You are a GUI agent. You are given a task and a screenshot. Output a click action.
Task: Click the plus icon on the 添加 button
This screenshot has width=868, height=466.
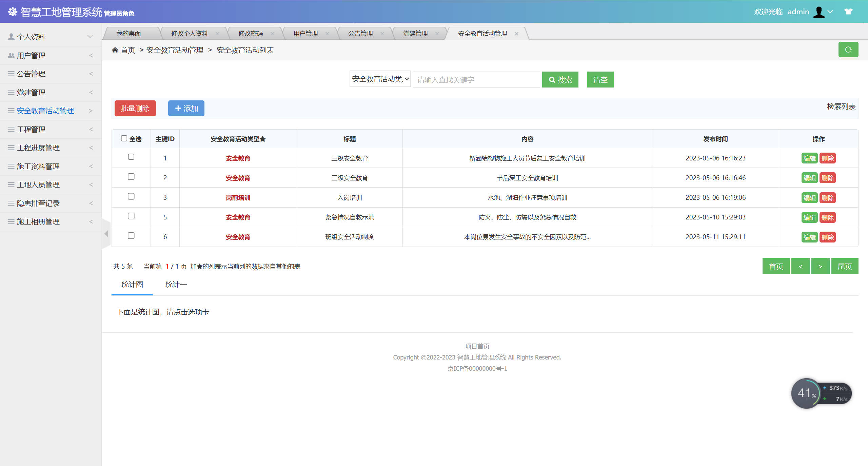point(178,108)
